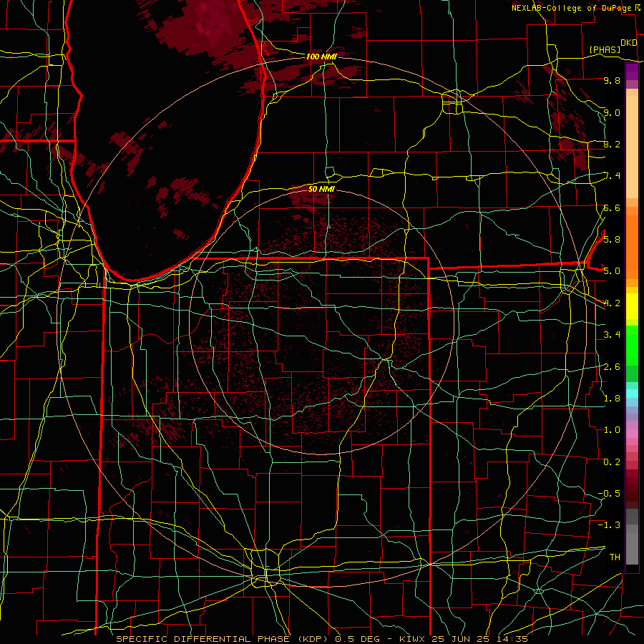Viewport: 644px width, 644px height.
Task: Click the KIWX 25 JUN 25 14:35 timestamp
Action: tap(463, 639)
